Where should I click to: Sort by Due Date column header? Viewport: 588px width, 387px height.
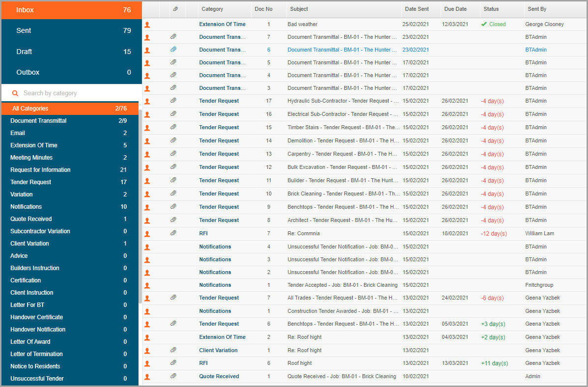coord(460,9)
